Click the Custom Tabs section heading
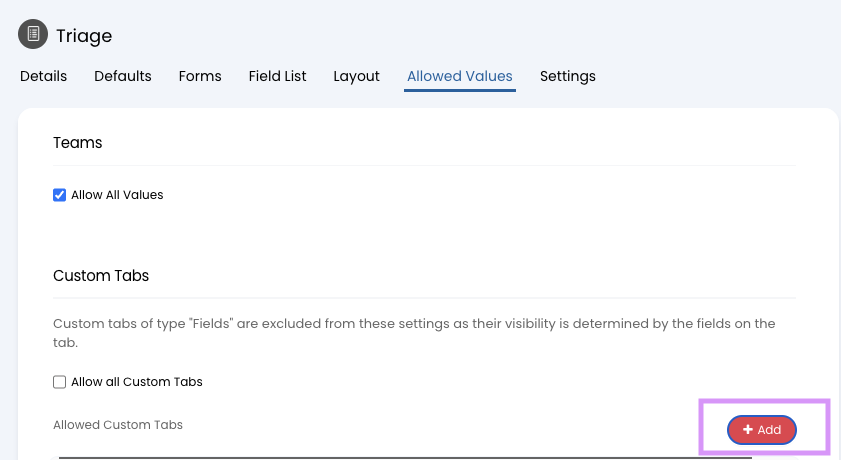841x460 pixels. click(x=101, y=275)
